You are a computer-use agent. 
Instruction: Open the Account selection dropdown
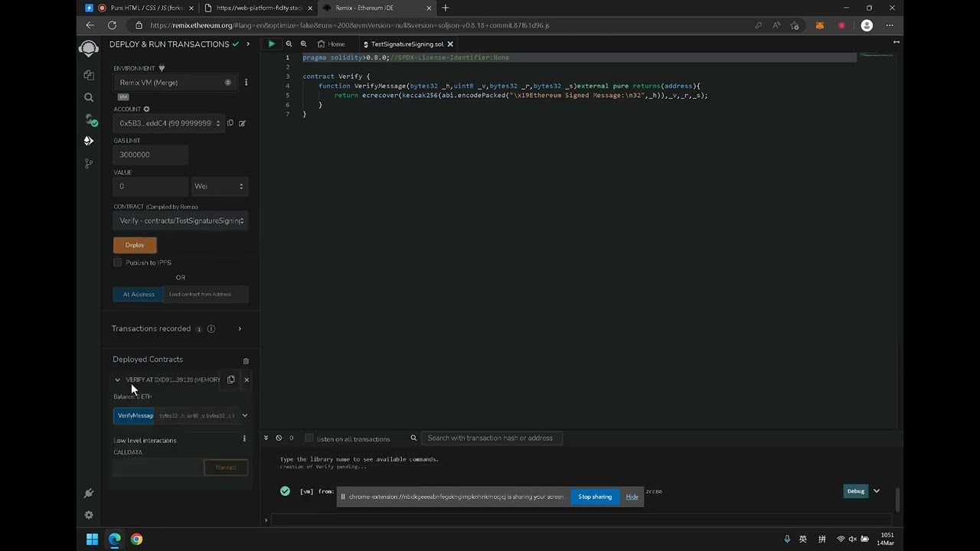168,123
